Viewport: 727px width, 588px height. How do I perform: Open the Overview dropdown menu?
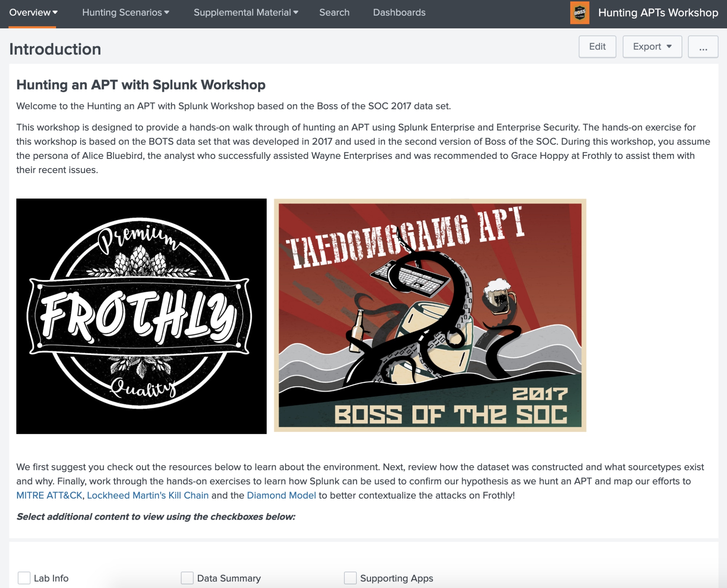tap(33, 12)
